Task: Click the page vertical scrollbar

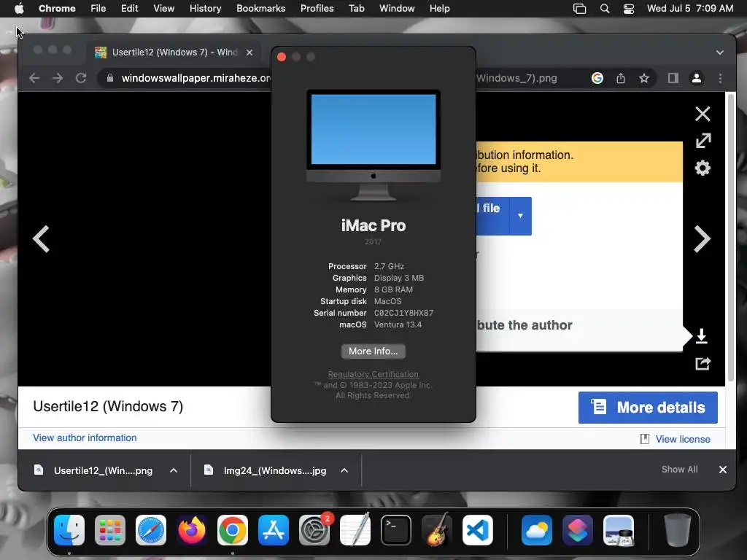Action: tap(730, 237)
